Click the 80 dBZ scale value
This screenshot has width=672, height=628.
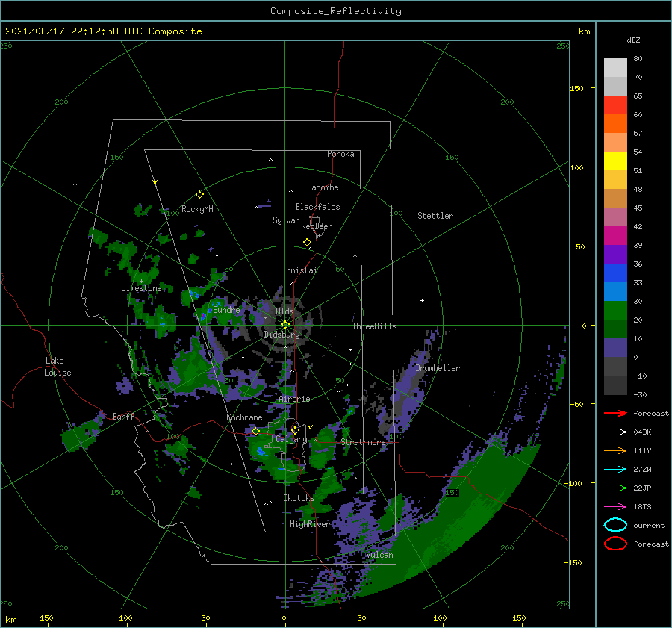tap(638, 59)
